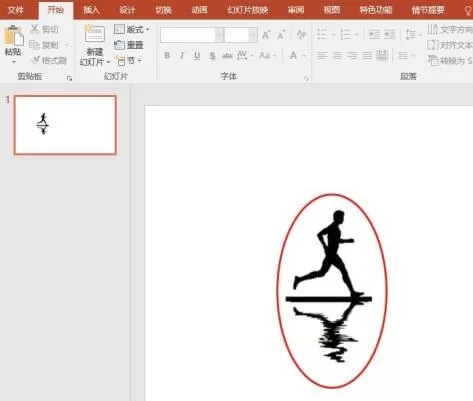Image resolution: width=473 pixels, height=401 pixels.
Task: Toggle text shadow (S) formatting
Action: coord(212,56)
